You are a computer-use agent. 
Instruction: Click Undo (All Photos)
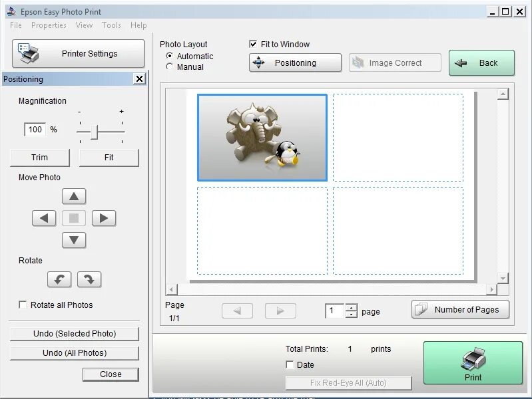[75, 353]
